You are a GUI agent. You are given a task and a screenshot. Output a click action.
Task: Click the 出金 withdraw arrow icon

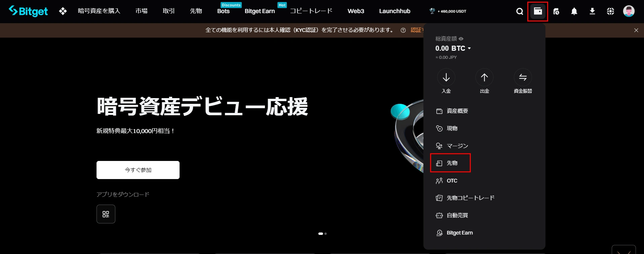click(x=484, y=77)
